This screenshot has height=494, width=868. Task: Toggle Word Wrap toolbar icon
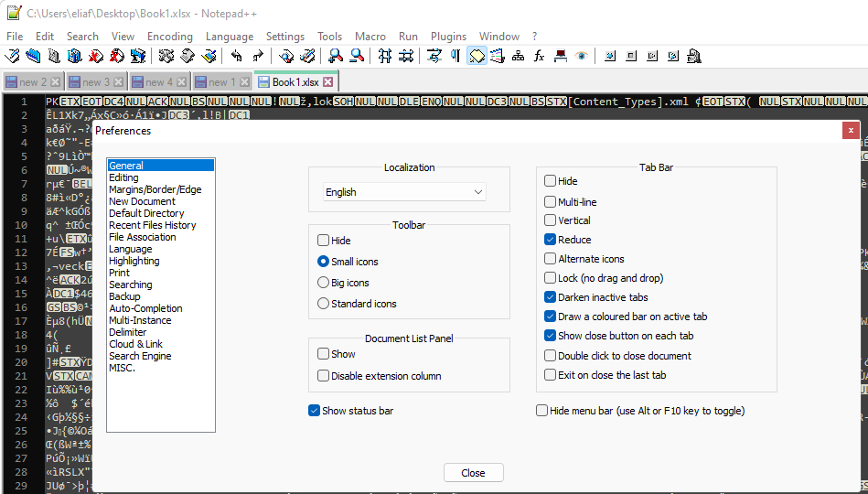coord(435,56)
